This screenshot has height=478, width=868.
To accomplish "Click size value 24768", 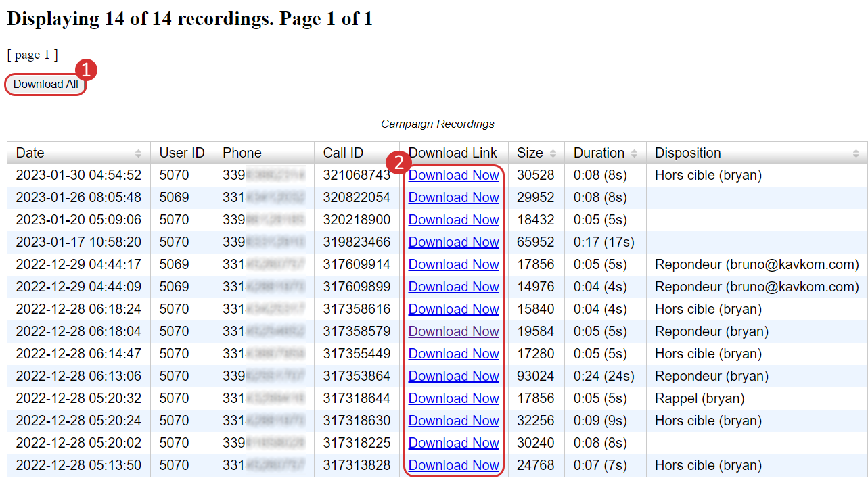I will coord(535,465).
